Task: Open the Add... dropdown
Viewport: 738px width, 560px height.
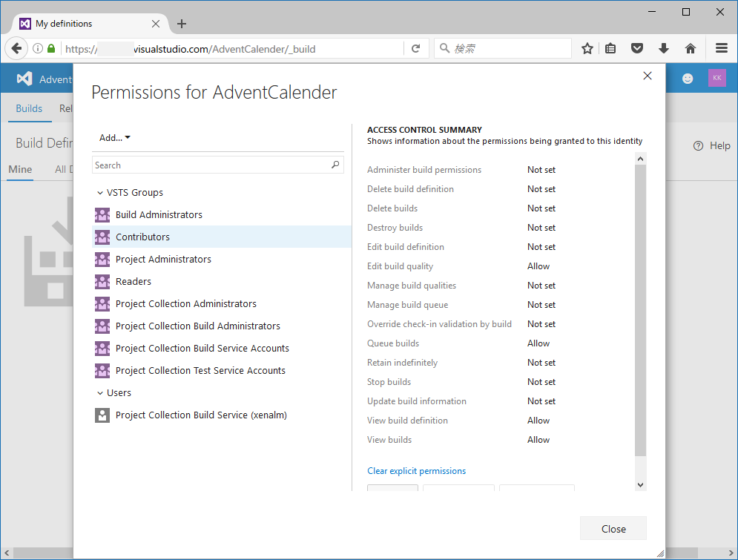Action: [115, 138]
